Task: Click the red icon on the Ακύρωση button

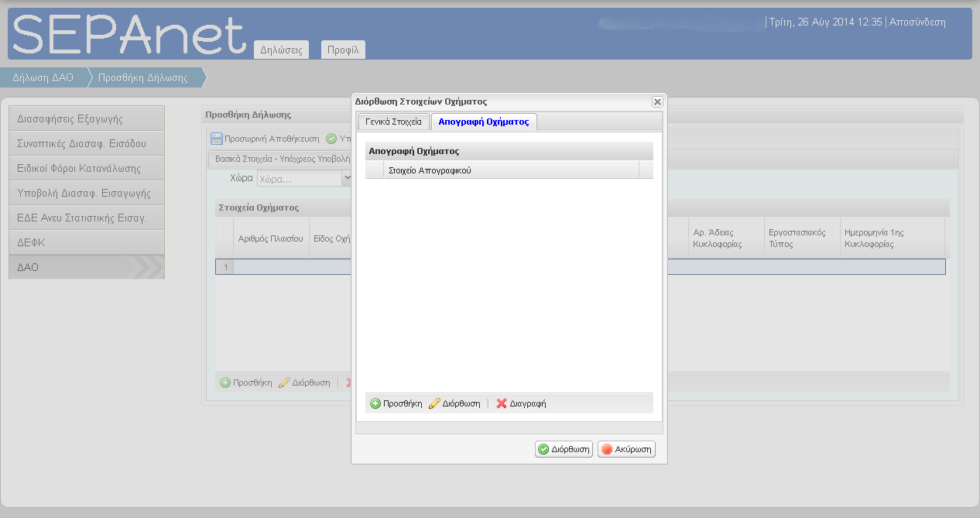Action: pos(607,449)
